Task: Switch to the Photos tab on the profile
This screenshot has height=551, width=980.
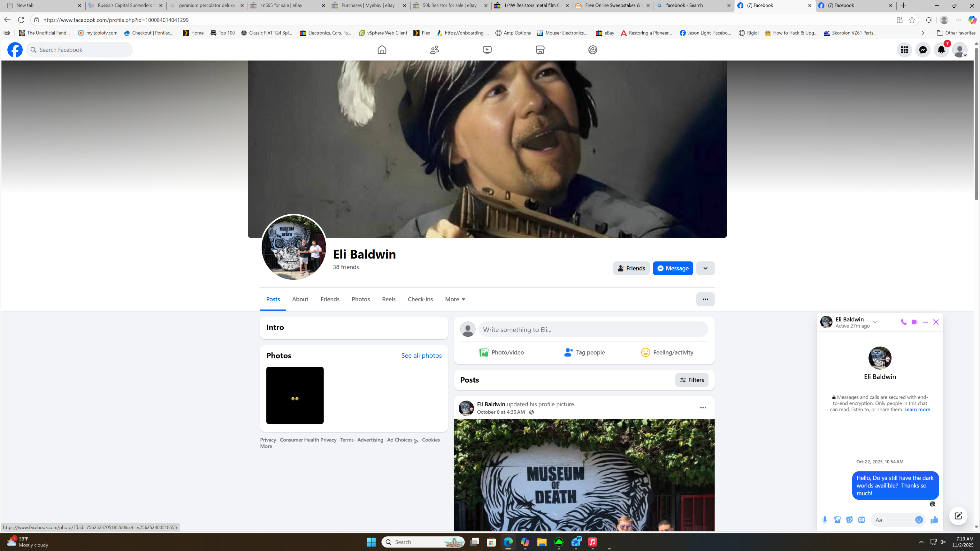Action: (x=360, y=299)
